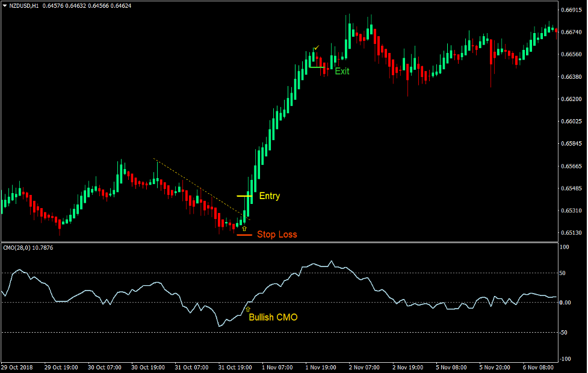Viewport: 588px width, 373px height.
Task: Select the small arrow under Bullish CMO label
Action: (247, 307)
